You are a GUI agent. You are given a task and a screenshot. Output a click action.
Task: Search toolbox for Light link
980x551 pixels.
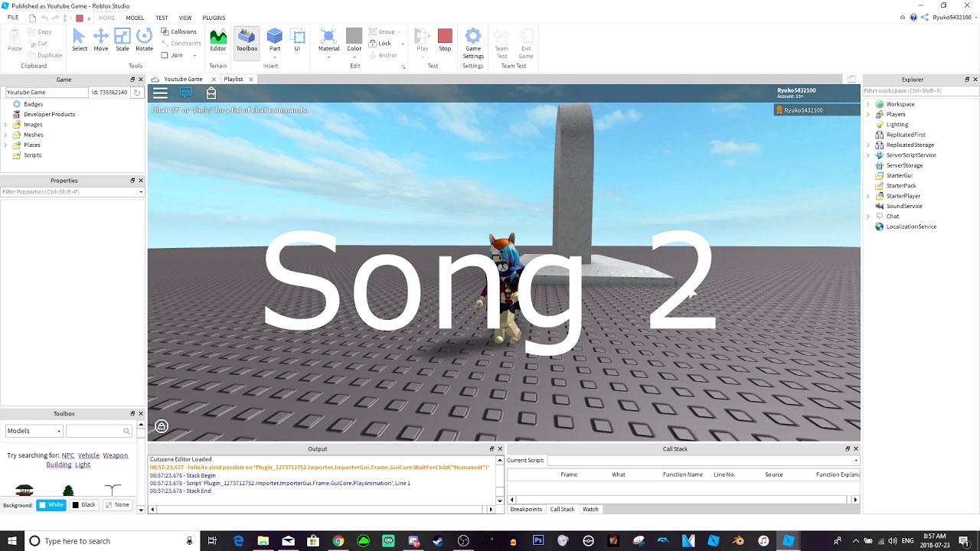83,465
